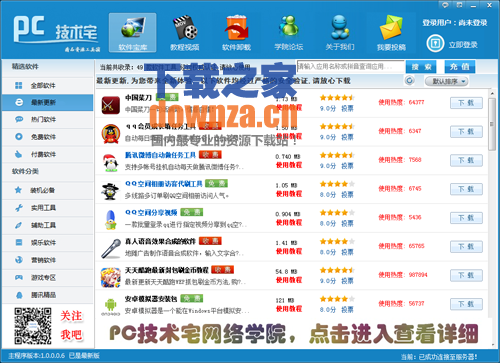Click 投票 for QQ空间分享视频
The height and width of the screenshot is (363, 500).
(x=347, y=223)
